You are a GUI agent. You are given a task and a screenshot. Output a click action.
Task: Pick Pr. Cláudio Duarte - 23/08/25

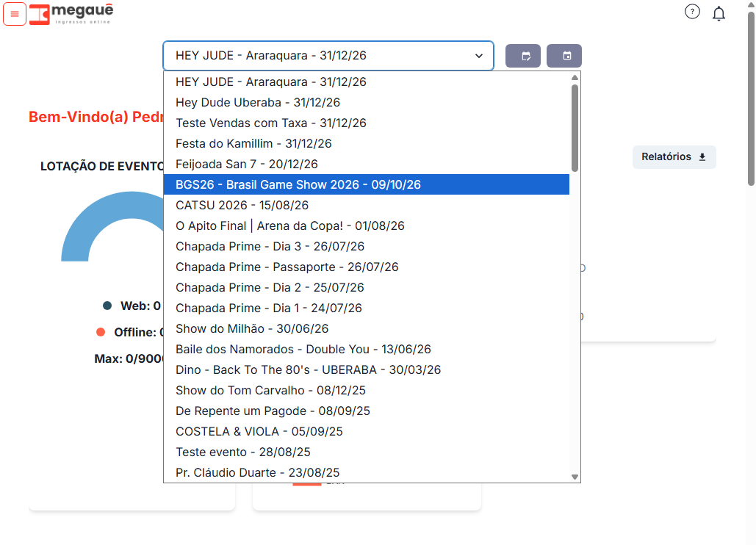[367, 473]
